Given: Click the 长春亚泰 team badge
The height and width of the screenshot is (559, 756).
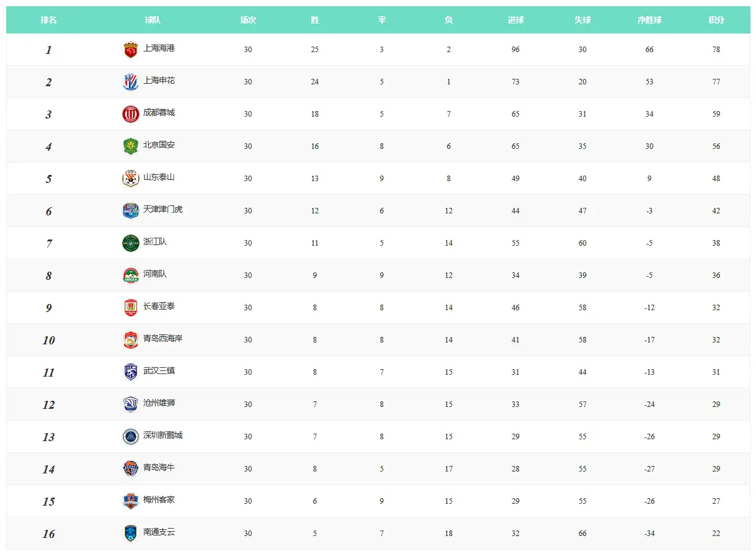Looking at the screenshot, I should pos(131,308).
